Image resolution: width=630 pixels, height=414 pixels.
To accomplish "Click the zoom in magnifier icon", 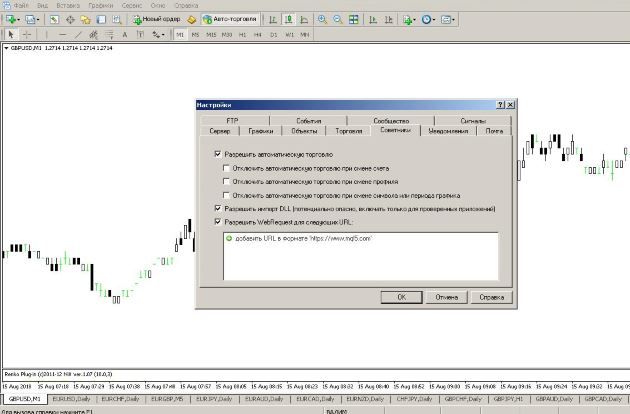I will [321, 19].
